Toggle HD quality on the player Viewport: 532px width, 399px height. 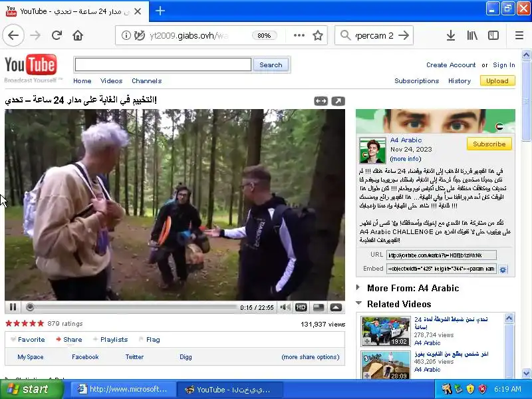point(301,307)
